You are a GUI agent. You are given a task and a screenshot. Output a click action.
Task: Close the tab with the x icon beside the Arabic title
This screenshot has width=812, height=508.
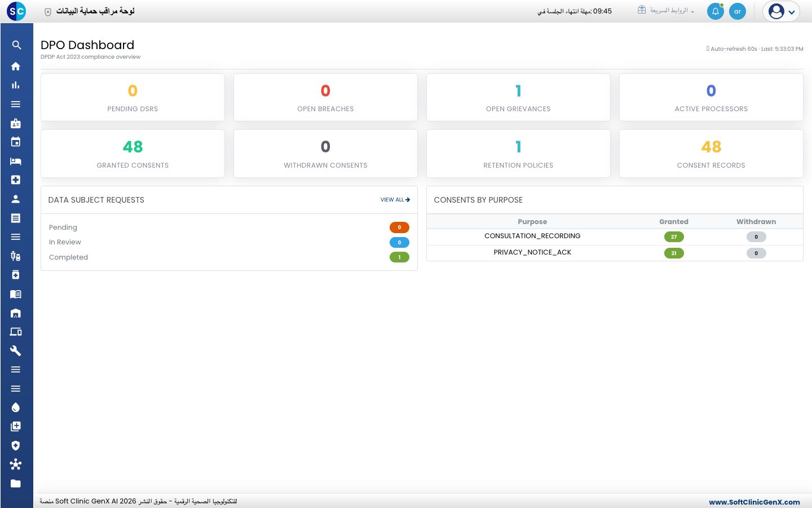click(x=48, y=12)
